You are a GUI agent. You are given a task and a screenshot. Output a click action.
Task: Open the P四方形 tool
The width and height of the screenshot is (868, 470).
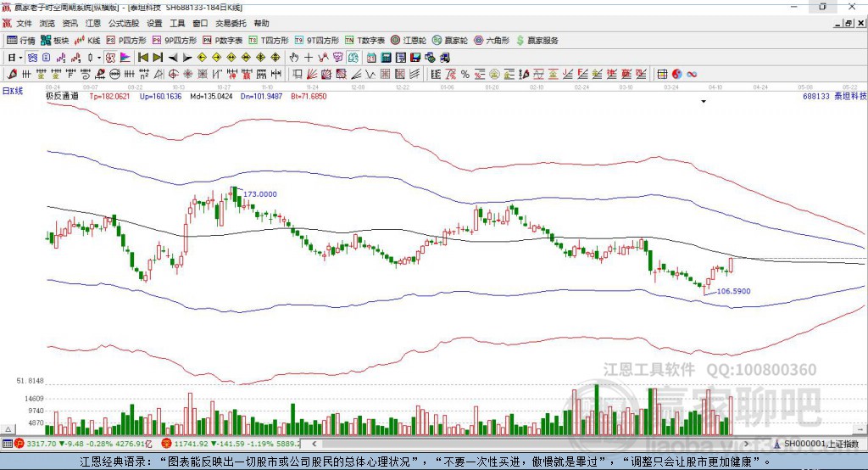(126, 41)
